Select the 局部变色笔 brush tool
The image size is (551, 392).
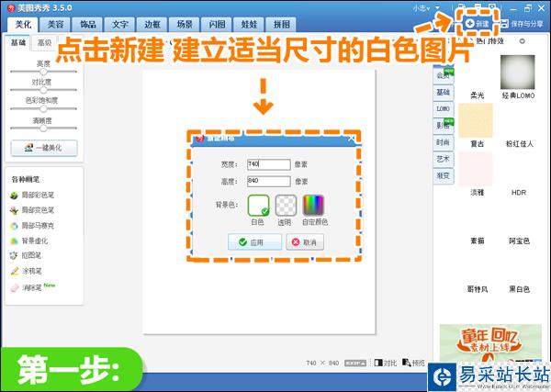pyautogui.click(x=32, y=210)
